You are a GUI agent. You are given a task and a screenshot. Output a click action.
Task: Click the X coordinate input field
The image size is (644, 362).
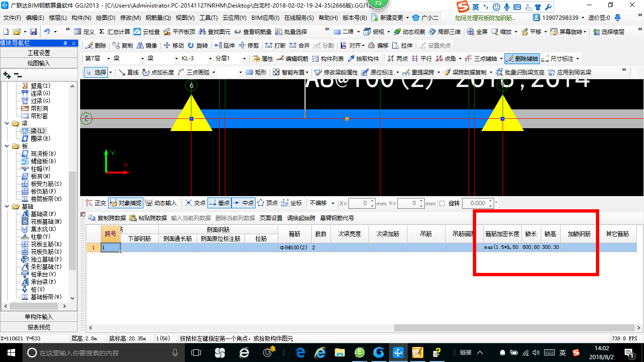[x=362, y=203]
